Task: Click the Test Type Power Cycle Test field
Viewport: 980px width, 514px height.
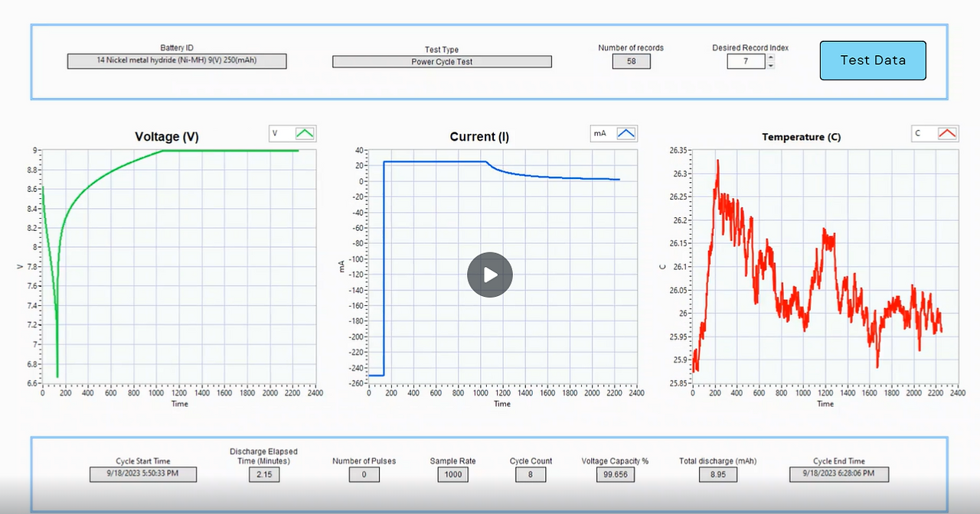Action: tap(442, 61)
